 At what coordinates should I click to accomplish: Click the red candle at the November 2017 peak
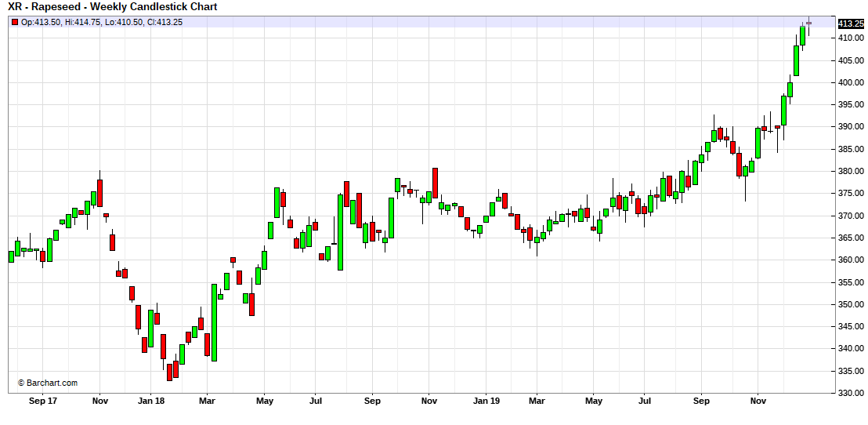[99, 192]
